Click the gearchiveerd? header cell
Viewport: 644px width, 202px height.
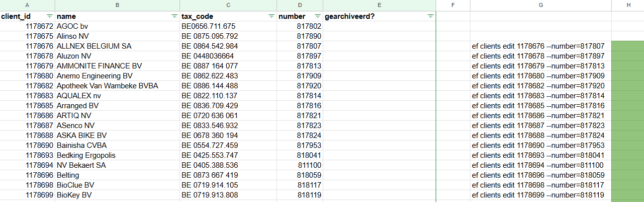379,16
